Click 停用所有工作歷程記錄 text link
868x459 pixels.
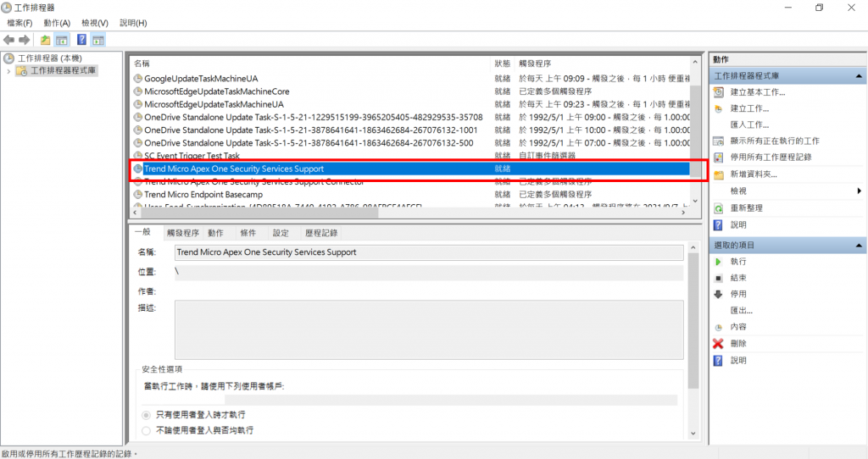click(x=771, y=157)
